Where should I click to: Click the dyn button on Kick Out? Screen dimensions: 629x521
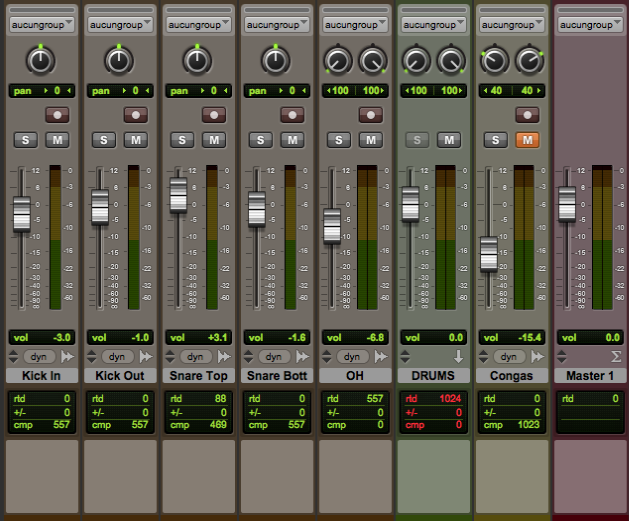click(117, 356)
